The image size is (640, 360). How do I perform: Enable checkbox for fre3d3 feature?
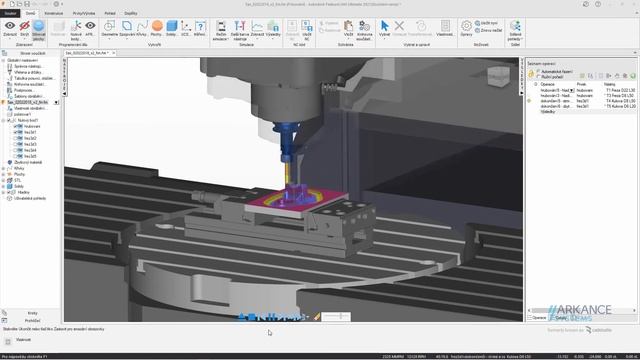[x=15, y=144]
